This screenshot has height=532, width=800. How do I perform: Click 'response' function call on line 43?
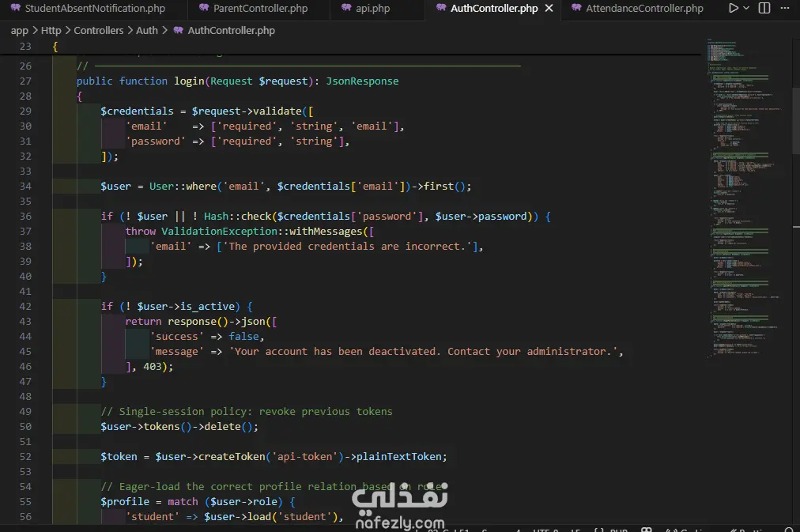click(192, 322)
